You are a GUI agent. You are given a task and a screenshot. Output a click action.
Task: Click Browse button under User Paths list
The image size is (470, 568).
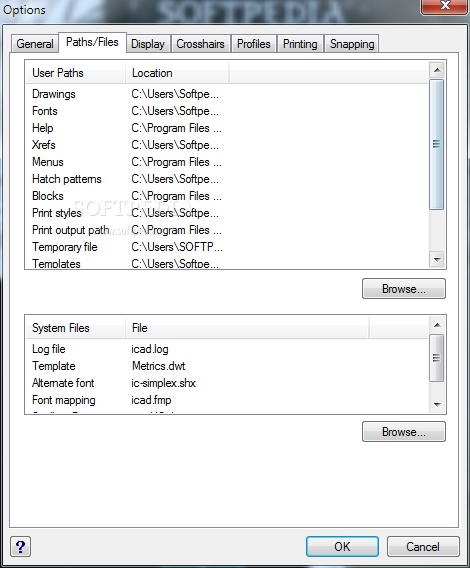point(404,289)
